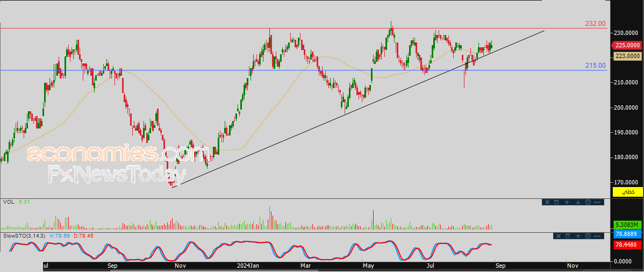Click the Sep label before Nov on time axis
Image resolution: width=644 pixels, height=272 pixels.
(x=112, y=266)
